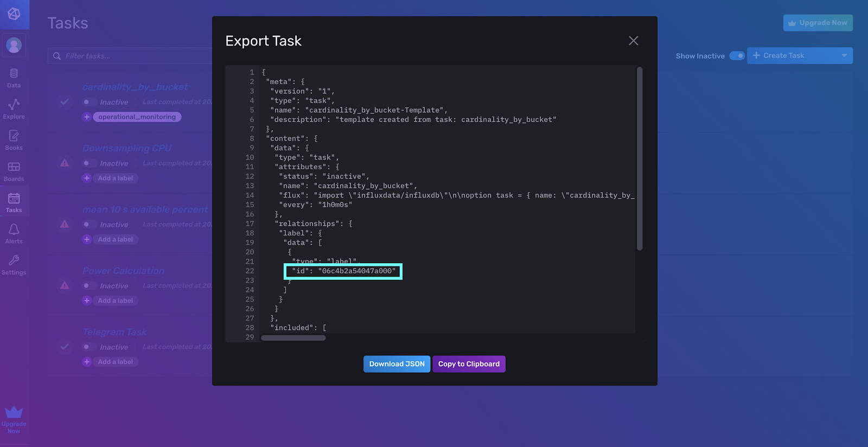Click the Upgrade Now crown in sidebar
This screenshot has height=447, width=868.
click(14, 420)
